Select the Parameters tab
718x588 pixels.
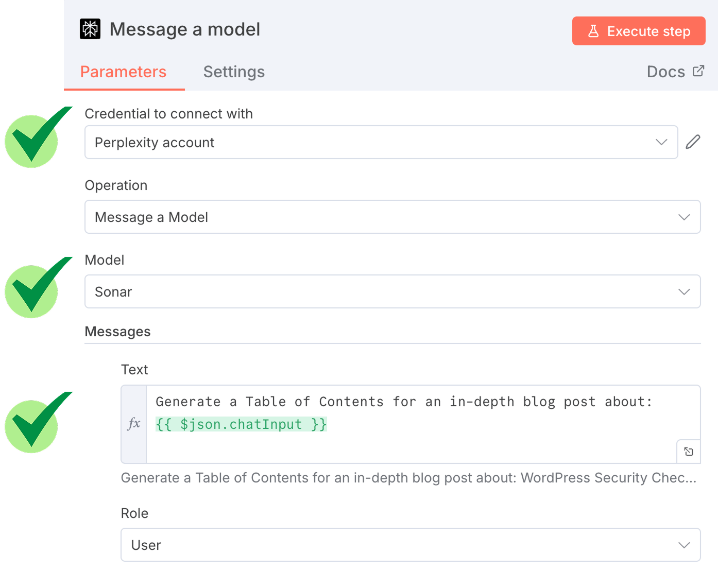pos(124,72)
